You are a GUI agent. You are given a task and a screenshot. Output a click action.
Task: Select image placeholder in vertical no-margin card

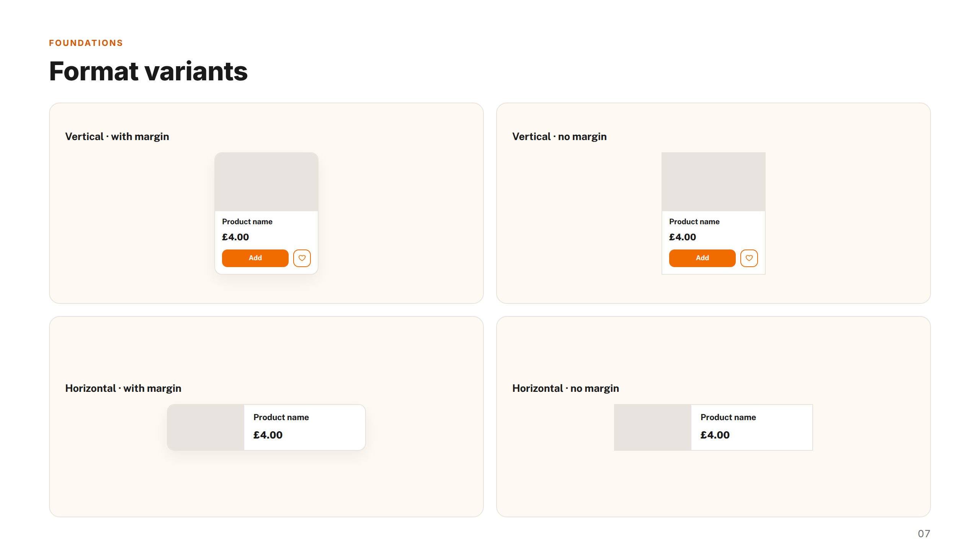pos(714,182)
